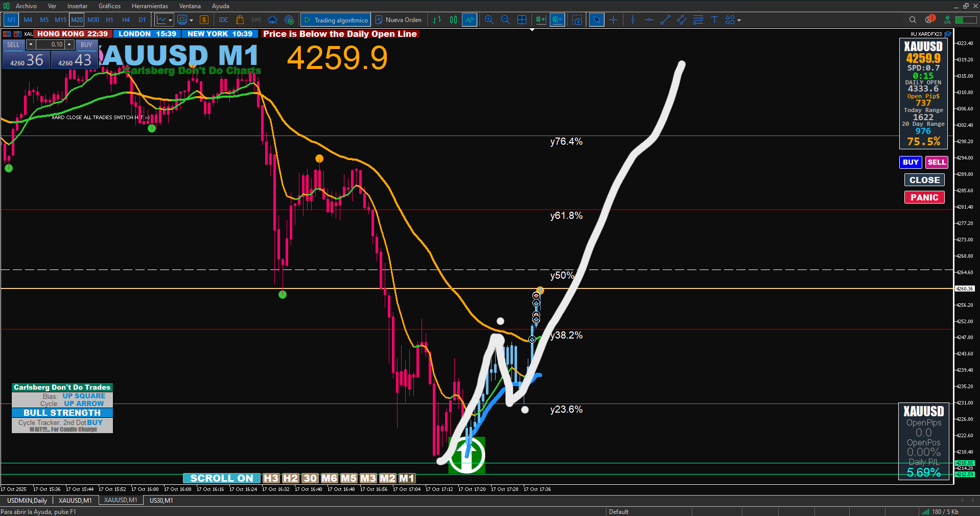The height and width of the screenshot is (516, 980).
Task: Select the M20 timeframe
Action: pos(77,20)
